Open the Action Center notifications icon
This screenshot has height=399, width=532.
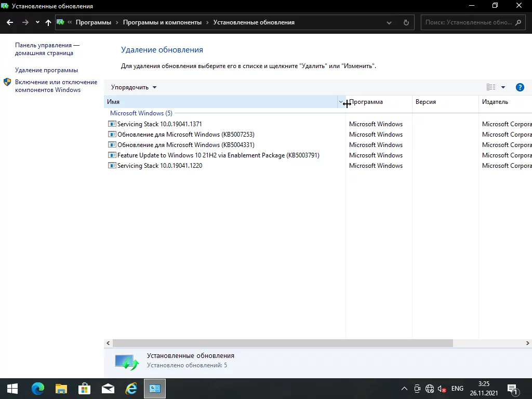pos(513,389)
